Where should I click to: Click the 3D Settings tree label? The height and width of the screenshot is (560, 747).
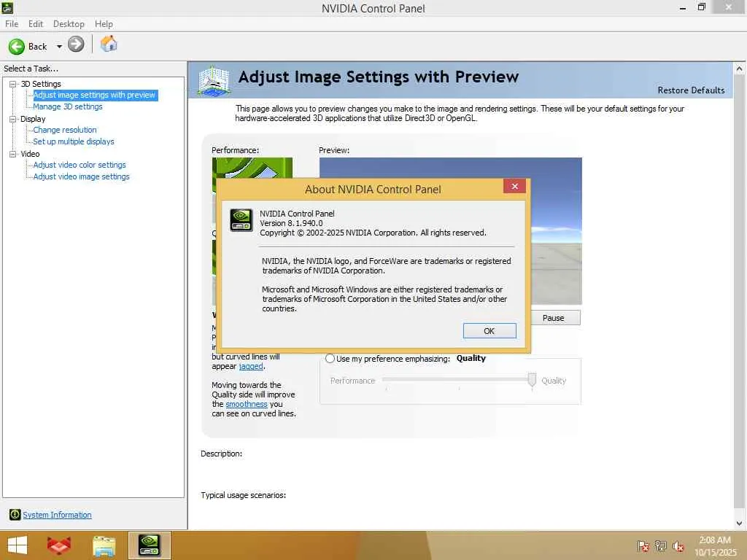coord(41,84)
